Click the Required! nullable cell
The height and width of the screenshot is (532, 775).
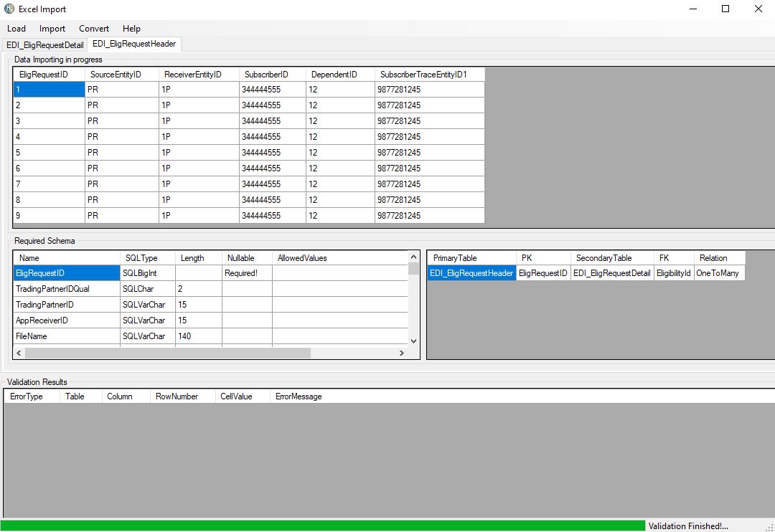[247, 273]
